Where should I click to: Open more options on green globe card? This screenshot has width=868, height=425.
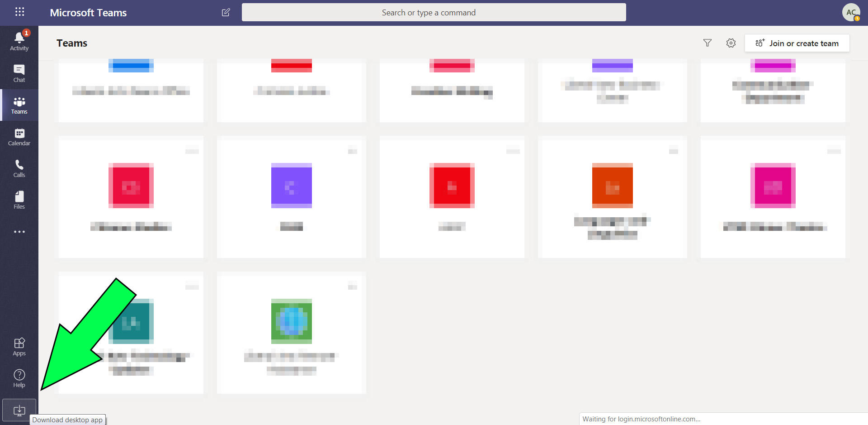[x=353, y=286]
